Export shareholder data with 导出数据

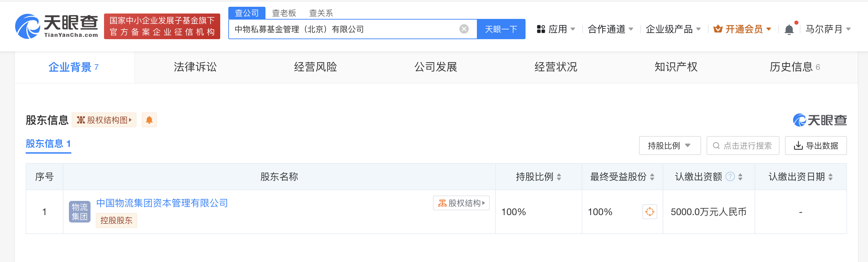coord(816,146)
